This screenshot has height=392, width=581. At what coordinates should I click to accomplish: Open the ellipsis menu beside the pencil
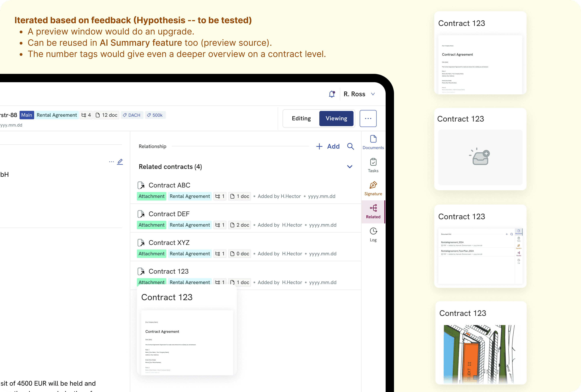point(111,162)
